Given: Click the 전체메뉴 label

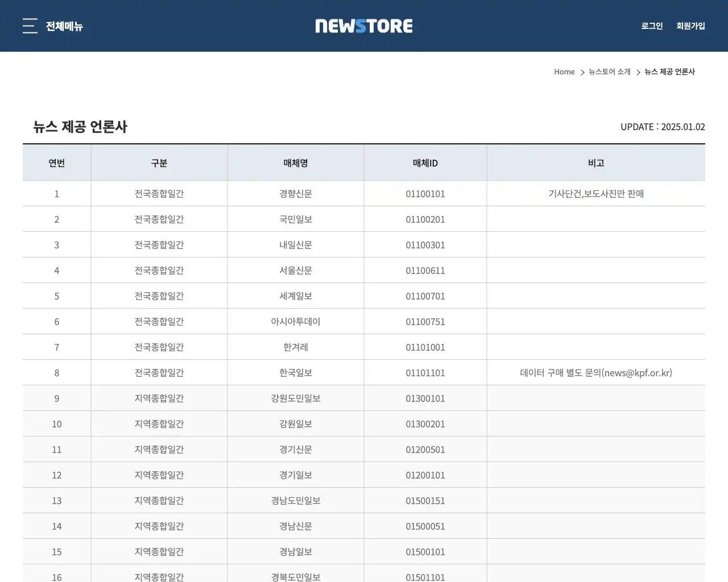Looking at the screenshot, I should (64, 26).
